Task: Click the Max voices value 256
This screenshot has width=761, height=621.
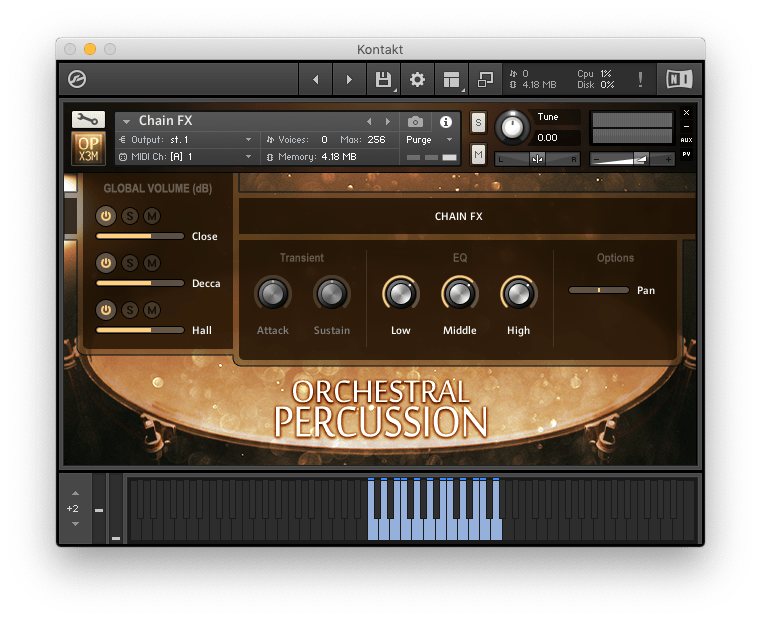Action: (376, 140)
